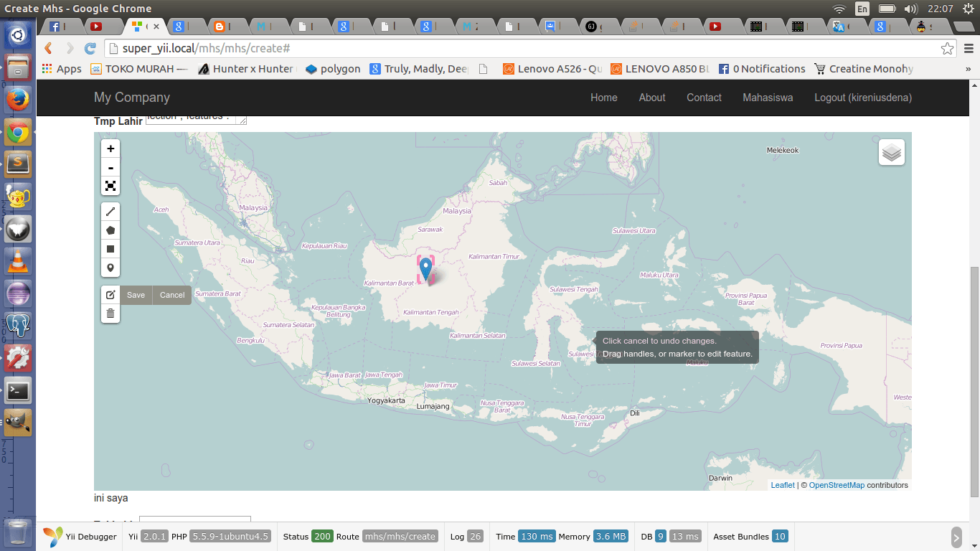This screenshot has width=980, height=551.
Task: Click the blue map marker pin
Action: coord(426,270)
